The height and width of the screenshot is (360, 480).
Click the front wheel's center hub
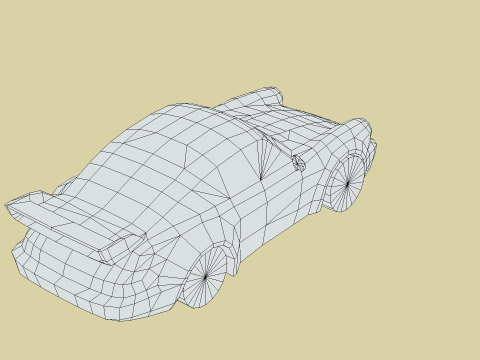tap(348, 183)
